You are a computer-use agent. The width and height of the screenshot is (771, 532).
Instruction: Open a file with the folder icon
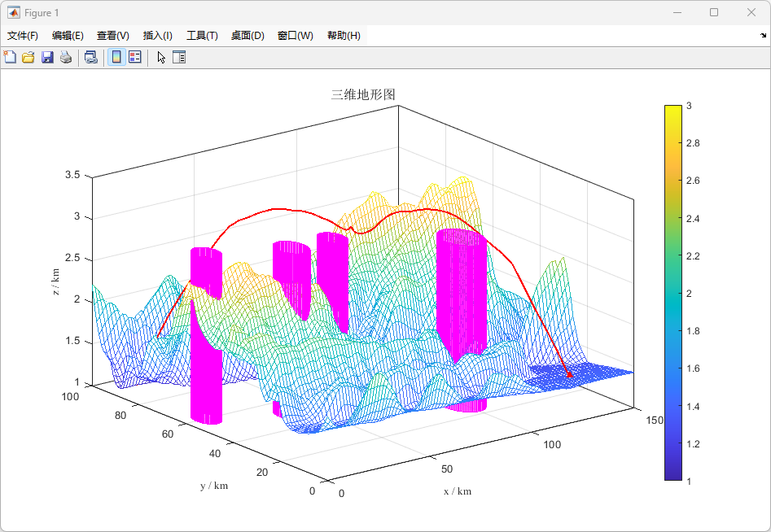(x=28, y=57)
